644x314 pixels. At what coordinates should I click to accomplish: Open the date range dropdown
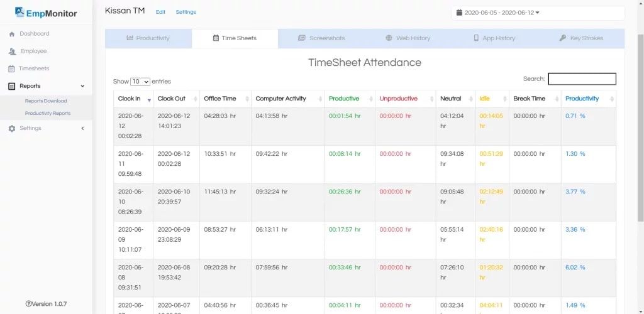pos(537,13)
